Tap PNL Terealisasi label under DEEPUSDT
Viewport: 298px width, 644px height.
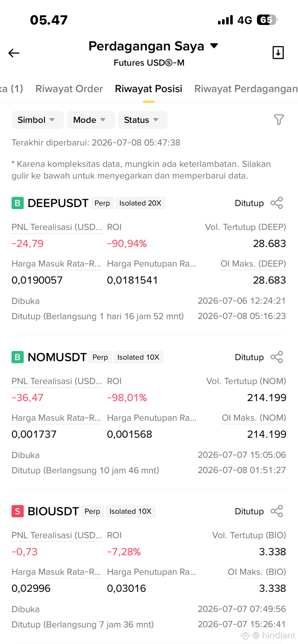57,227
